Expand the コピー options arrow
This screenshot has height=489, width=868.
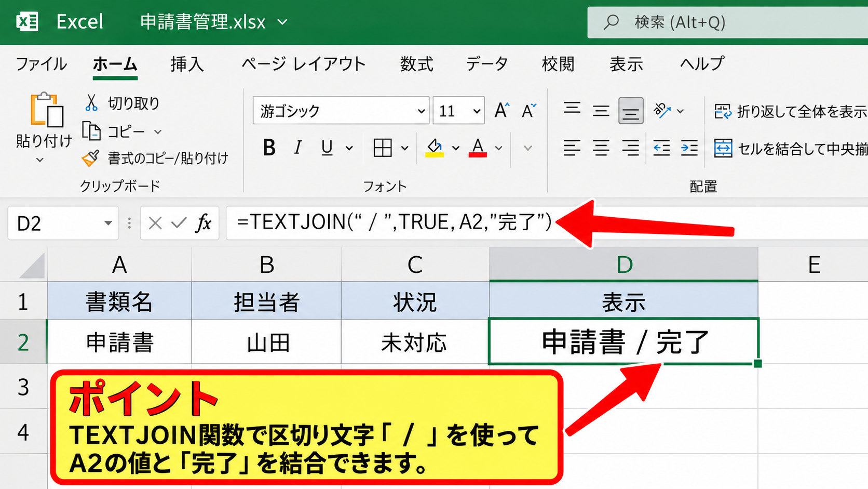click(x=158, y=132)
